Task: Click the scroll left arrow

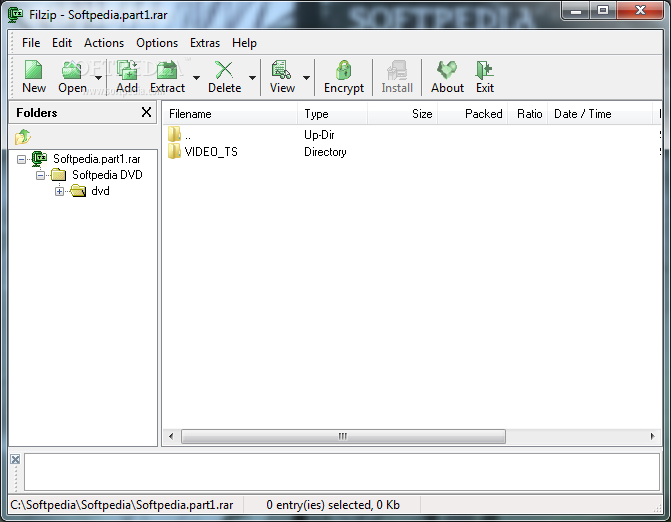Action: 171,436
